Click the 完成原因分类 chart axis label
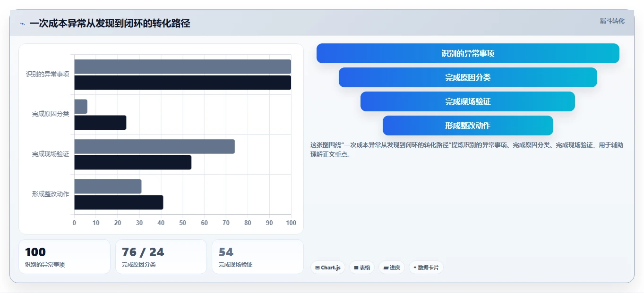Viewport: 644px width, 293px height. tap(51, 114)
